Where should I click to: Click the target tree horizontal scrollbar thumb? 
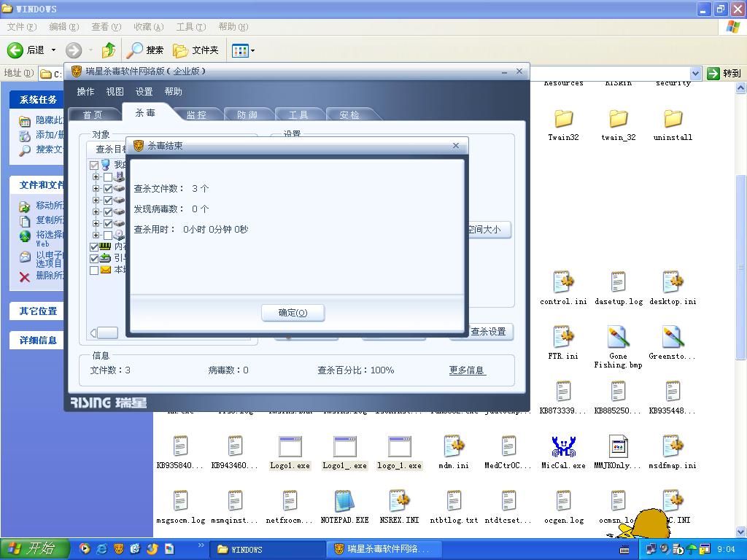point(108,332)
